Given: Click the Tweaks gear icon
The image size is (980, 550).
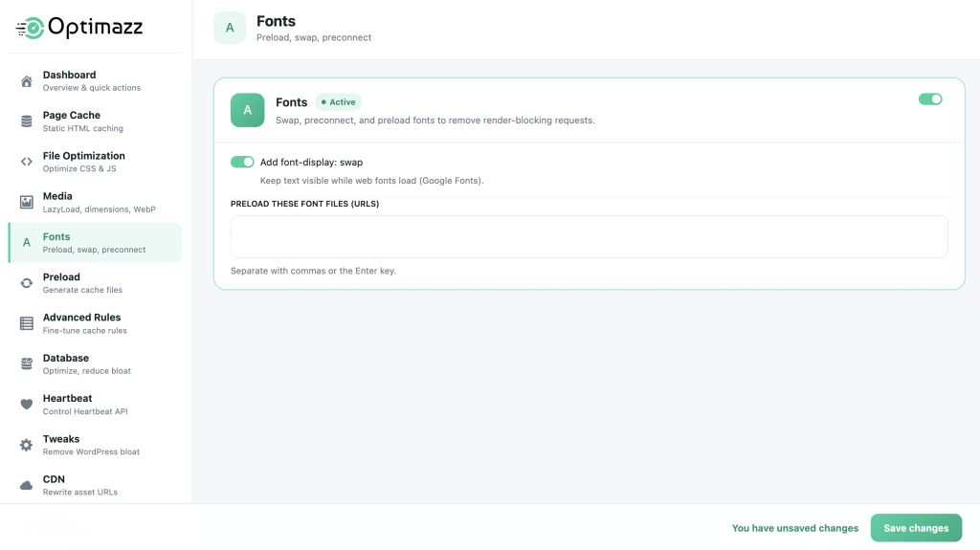Looking at the screenshot, I should click(x=26, y=445).
